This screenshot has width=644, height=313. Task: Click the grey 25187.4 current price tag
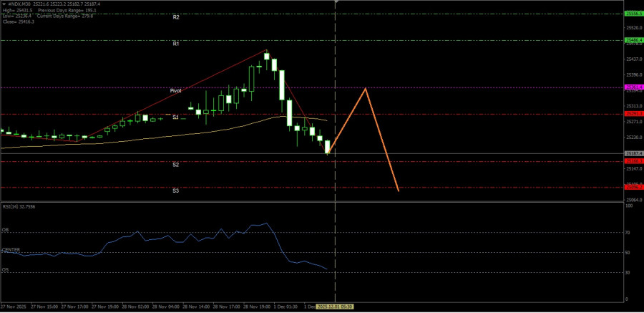coord(633,153)
